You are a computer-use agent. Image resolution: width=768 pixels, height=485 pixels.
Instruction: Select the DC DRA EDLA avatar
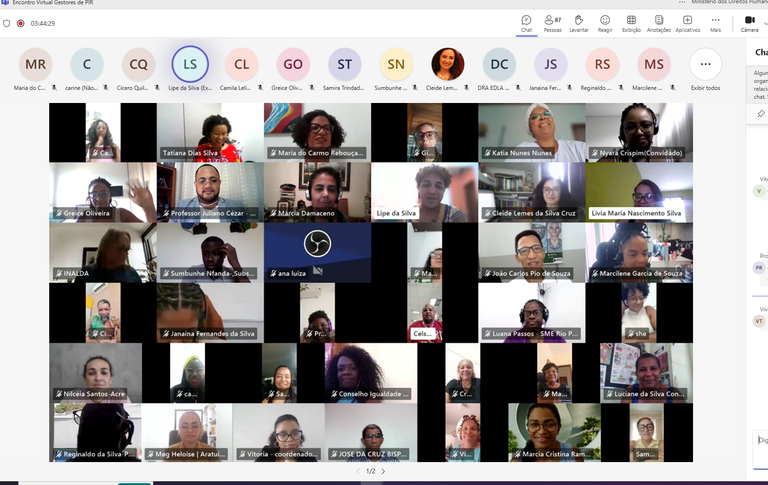point(499,64)
